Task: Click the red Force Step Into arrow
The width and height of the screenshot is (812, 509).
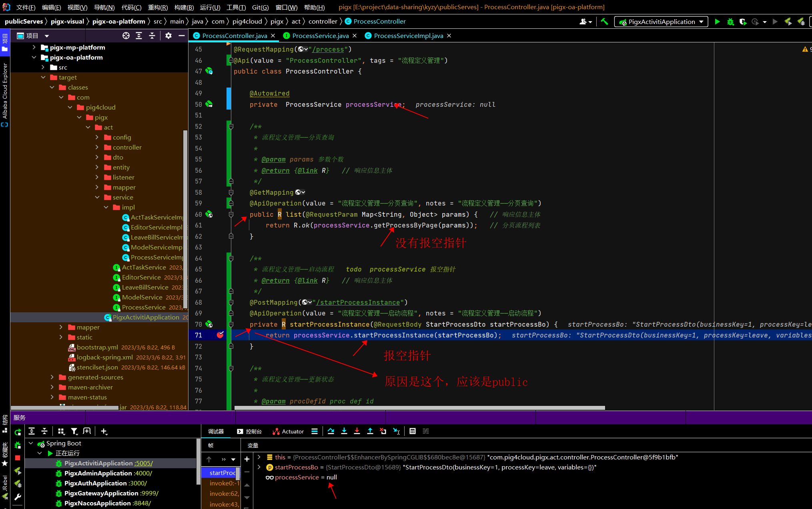Action: (x=357, y=431)
